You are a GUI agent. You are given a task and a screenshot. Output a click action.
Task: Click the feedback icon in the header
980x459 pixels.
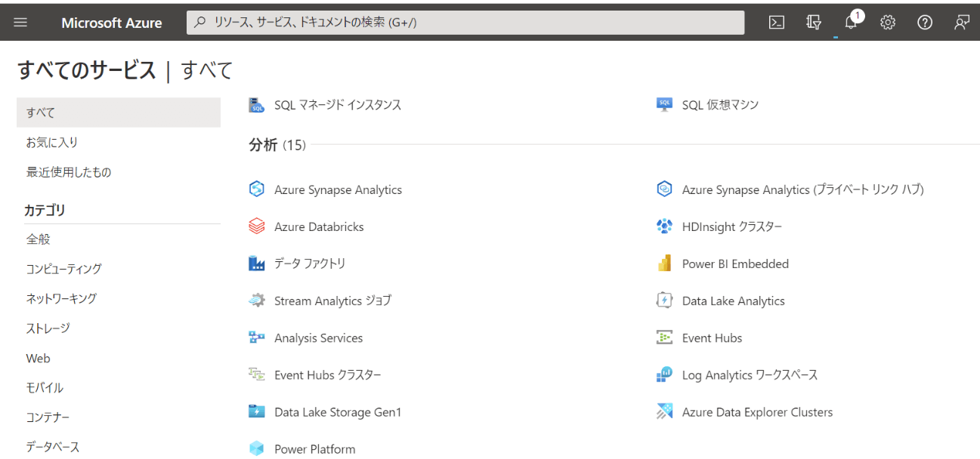click(961, 23)
